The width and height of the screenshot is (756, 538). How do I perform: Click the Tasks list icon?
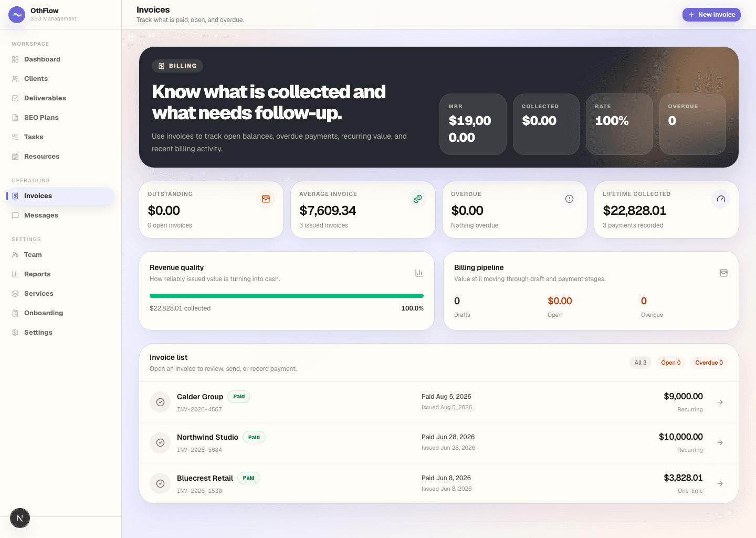15,137
